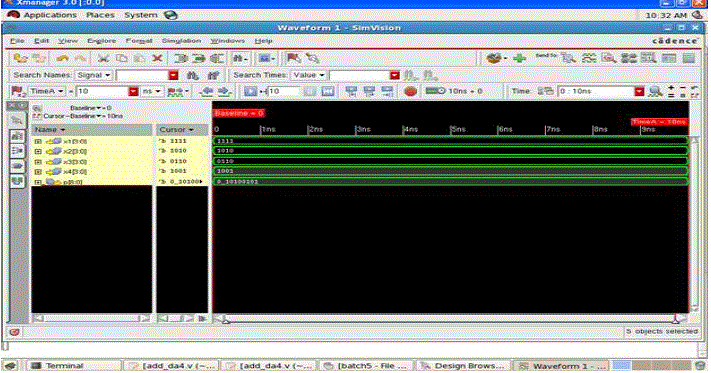Click the zoom full-range magnifier icon beside time range
This screenshot has height=373, width=711.
(x=655, y=92)
